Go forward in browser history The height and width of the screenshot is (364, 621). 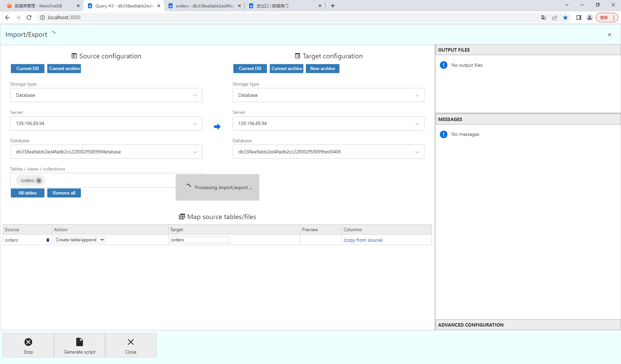18,18
